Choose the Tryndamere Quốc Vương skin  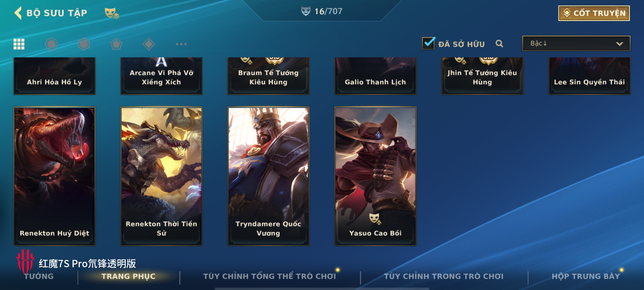(x=268, y=176)
